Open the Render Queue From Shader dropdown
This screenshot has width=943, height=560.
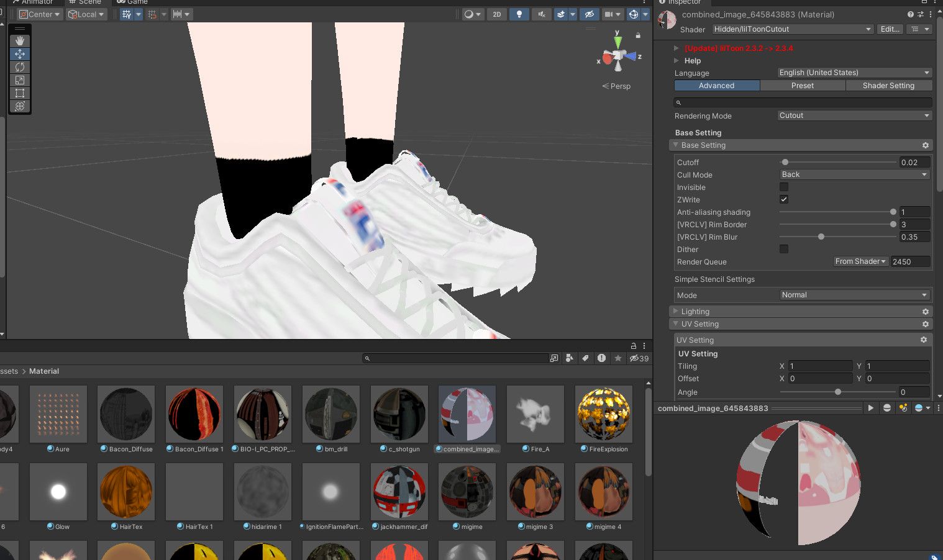[x=860, y=261]
